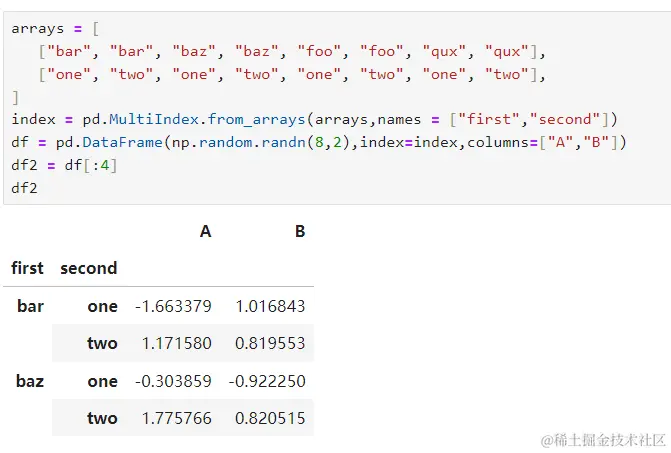Click 'MultiIndex' in the code
Screen dimensions: 671x453
pos(154,119)
